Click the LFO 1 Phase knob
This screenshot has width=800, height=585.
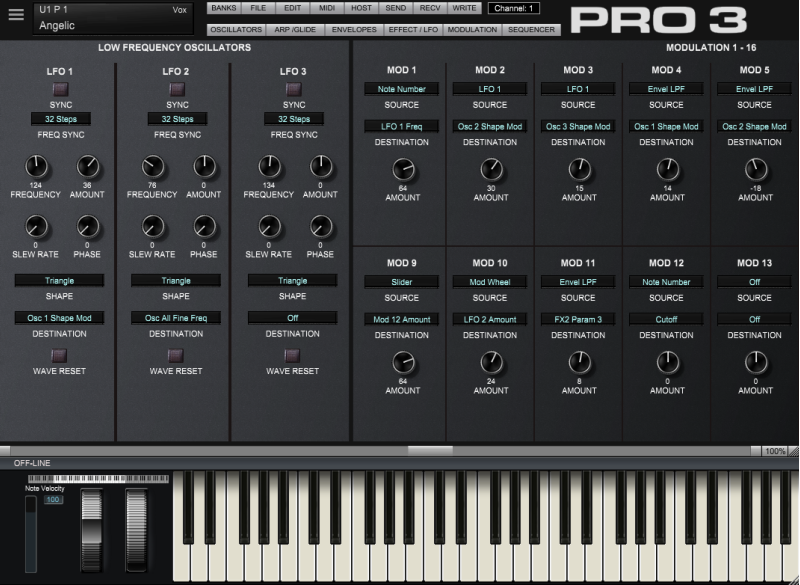point(88,226)
